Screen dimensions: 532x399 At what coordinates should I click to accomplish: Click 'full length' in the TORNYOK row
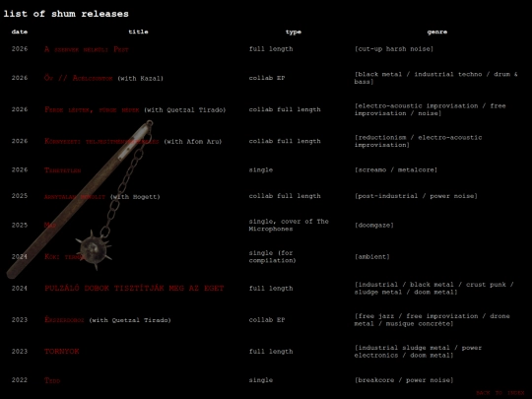[271, 351]
